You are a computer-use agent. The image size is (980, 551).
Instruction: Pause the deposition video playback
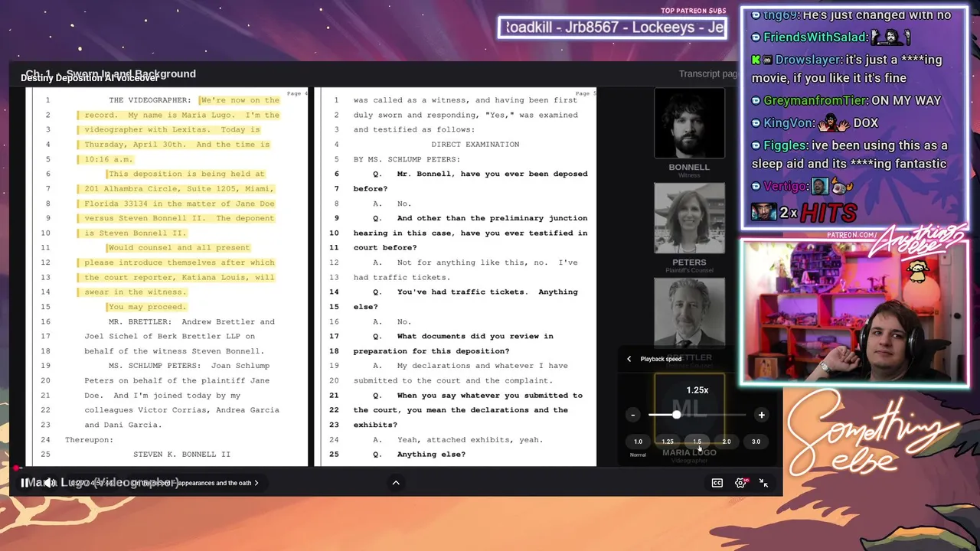(x=24, y=483)
